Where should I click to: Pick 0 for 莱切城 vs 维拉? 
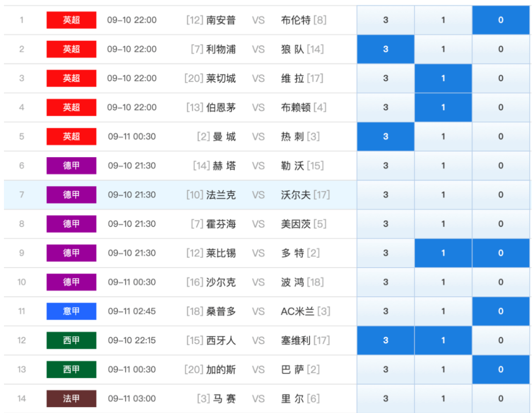500,78
